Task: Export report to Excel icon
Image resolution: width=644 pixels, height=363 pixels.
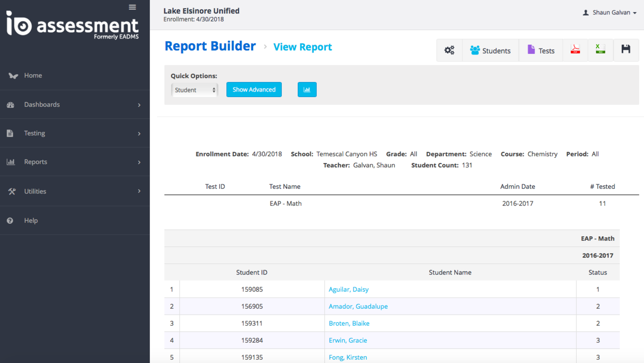Action: coord(600,49)
